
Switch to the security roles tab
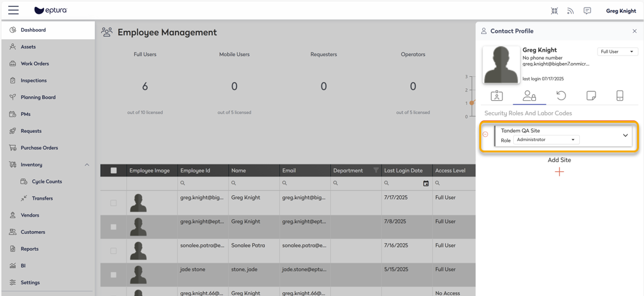click(529, 96)
